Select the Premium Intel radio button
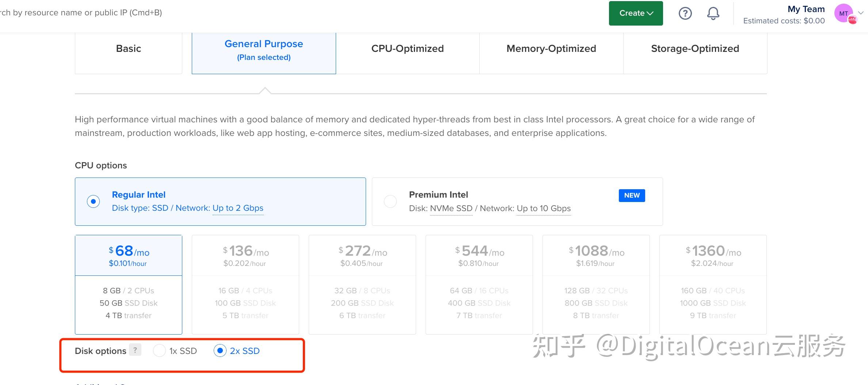This screenshot has width=868, height=385. [x=390, y=201]
